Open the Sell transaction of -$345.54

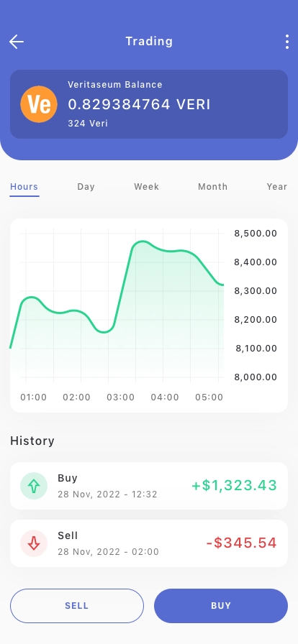pyautogui.click(x=149, y=543)
